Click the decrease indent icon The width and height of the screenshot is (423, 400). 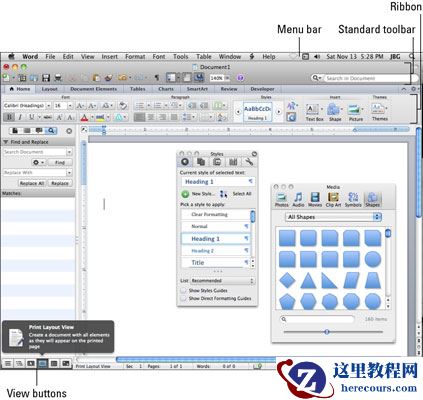point(192,106)
